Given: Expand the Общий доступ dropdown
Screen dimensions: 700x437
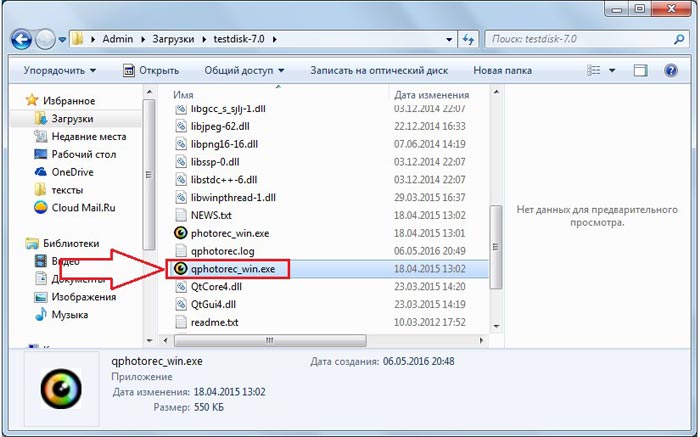Looking at the screenshot, I should point(244,71).
